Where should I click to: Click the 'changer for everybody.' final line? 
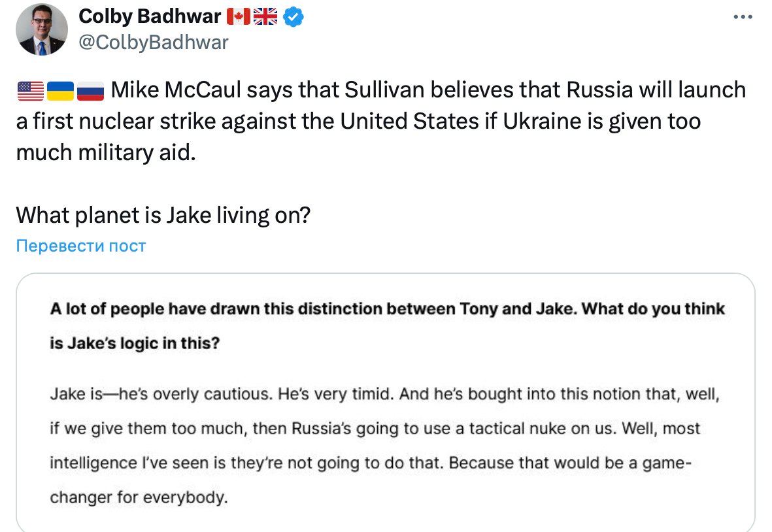(139, 497)
